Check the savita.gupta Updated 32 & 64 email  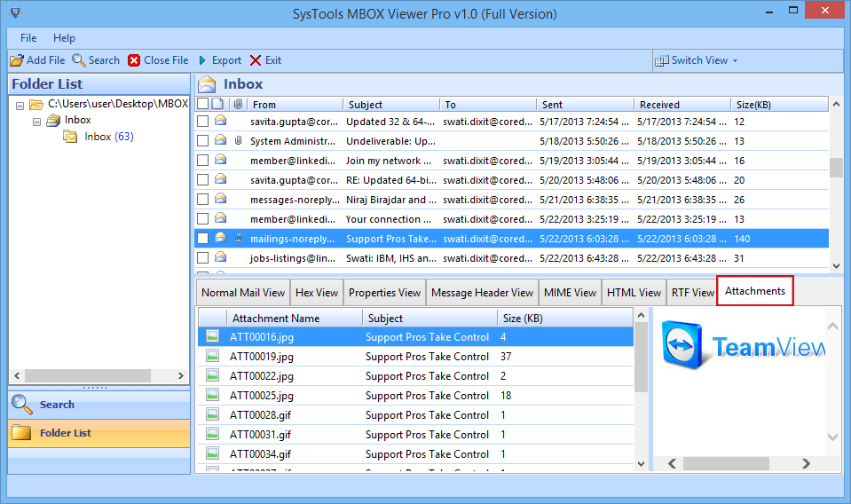pyautogui.click(x=202, y=121)
